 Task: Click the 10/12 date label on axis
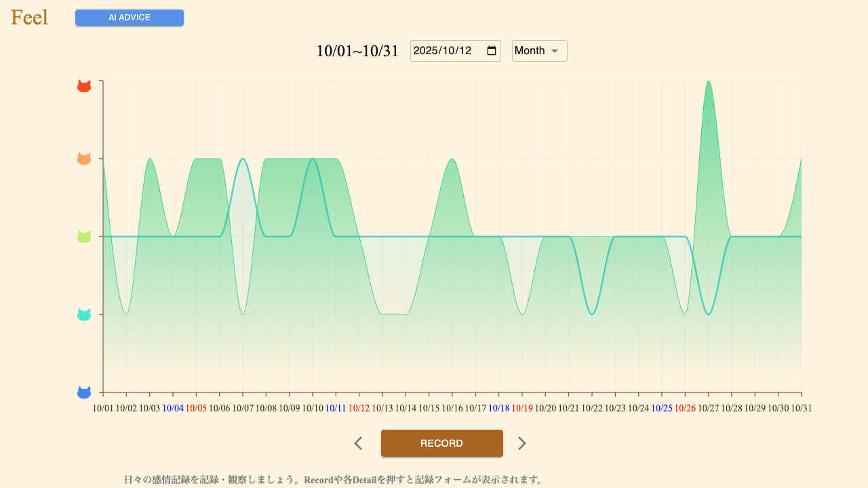(x=359, y=408)
